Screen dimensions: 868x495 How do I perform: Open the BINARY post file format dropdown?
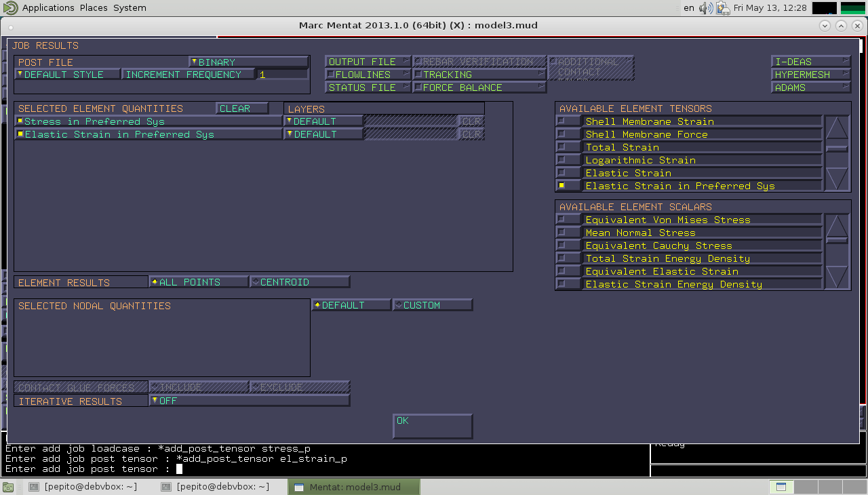248,62
